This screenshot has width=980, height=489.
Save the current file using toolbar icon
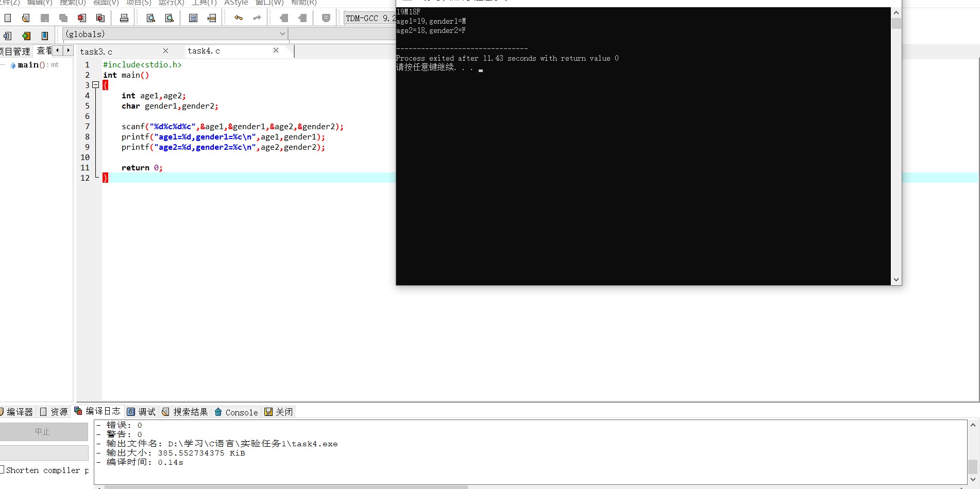(x=45, y=18)
